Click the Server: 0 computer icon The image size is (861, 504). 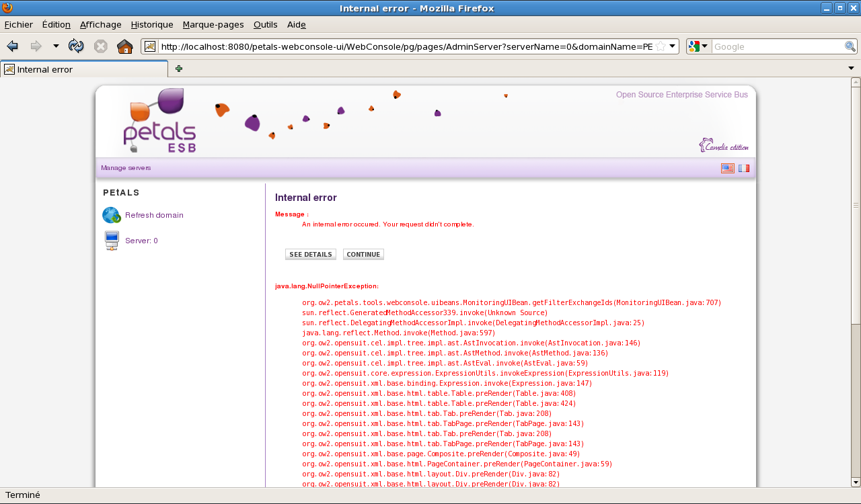click(112, 241)
